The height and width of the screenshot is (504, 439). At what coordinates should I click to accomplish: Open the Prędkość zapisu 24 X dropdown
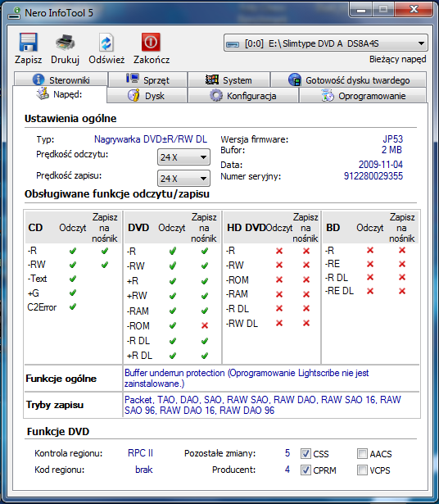[183, 179]
